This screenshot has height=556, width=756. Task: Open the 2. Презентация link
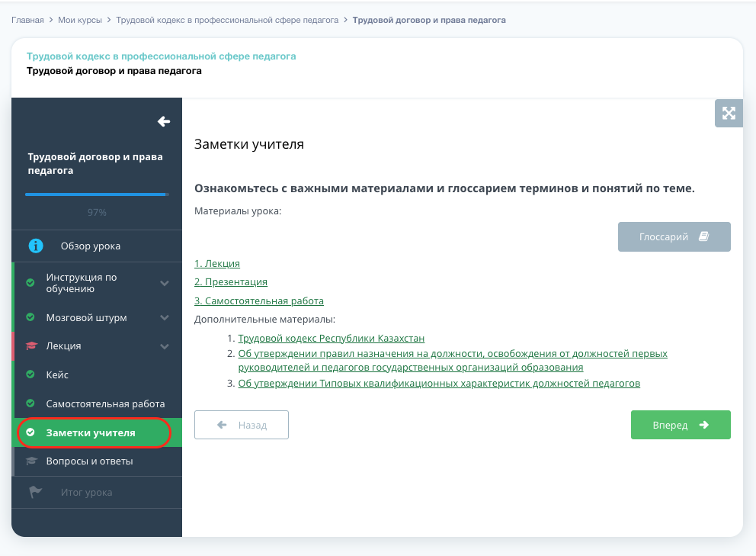coord(231,282)
